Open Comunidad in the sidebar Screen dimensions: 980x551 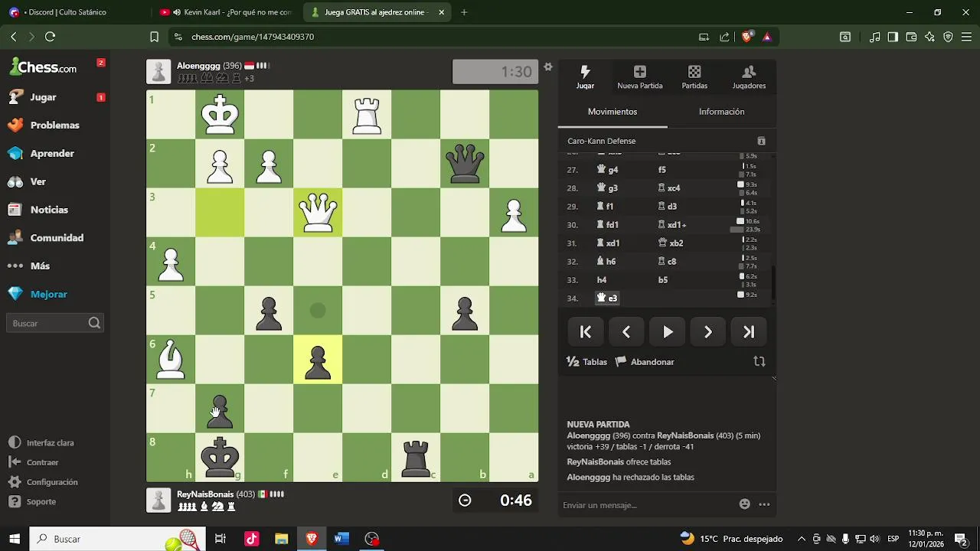[x=57, y=238]
